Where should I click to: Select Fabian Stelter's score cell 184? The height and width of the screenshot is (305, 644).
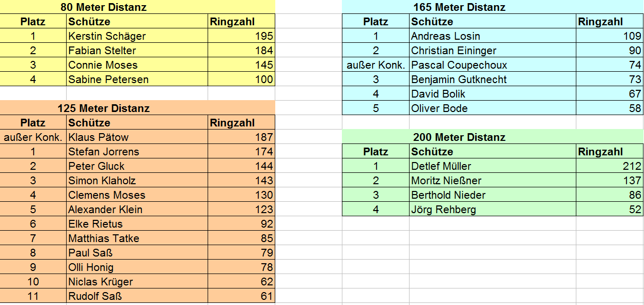242,50
